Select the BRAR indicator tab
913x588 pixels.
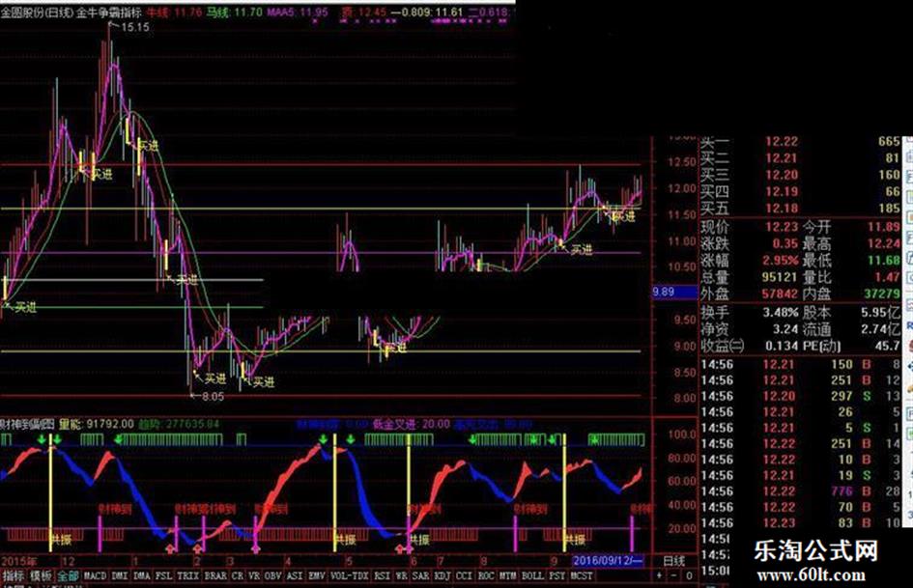click(215, 575)
